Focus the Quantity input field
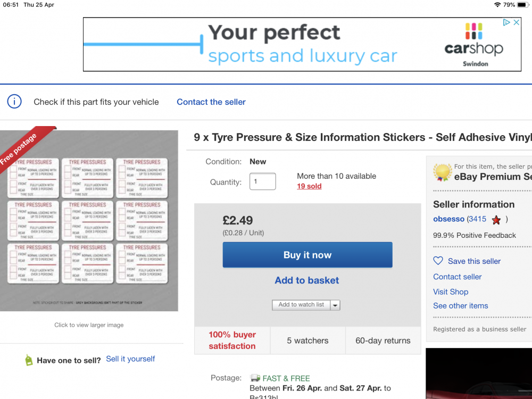This screenshot has height=399, width=532. pos(263,181)
